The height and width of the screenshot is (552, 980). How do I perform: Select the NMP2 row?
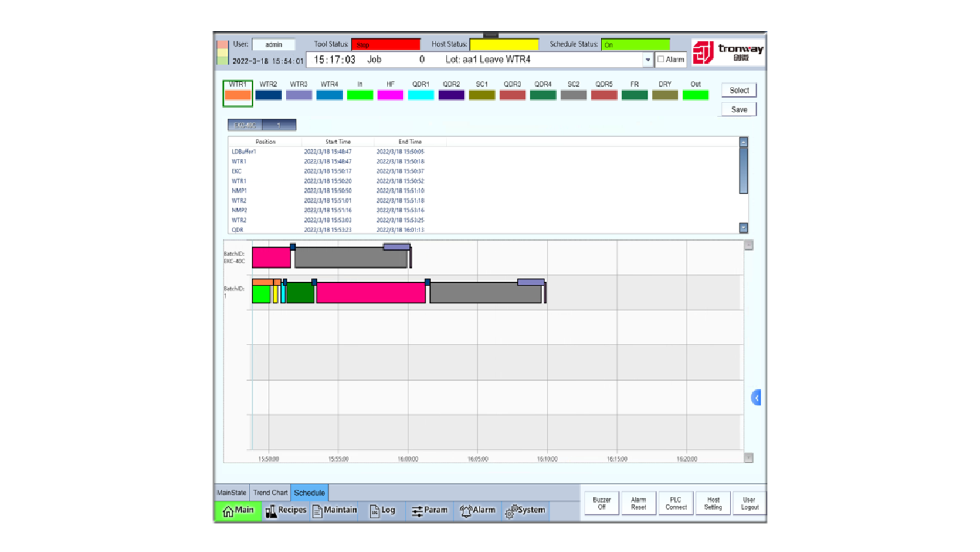pos(484,210)
